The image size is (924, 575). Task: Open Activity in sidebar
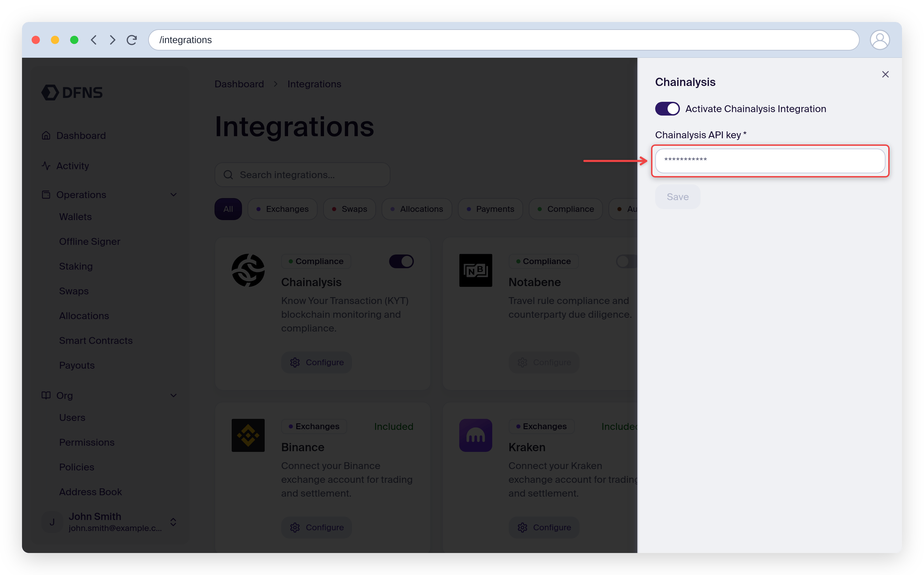[x=73, y=166]
